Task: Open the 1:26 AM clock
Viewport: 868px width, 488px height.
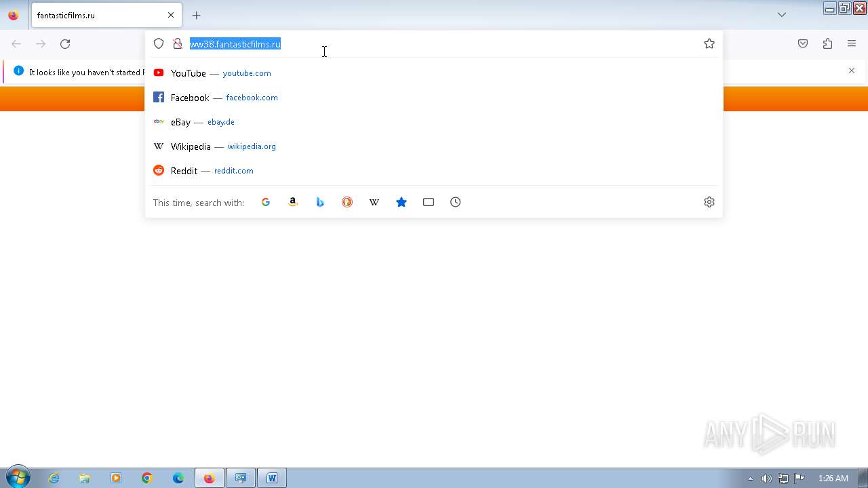Action: pos(833,479)
